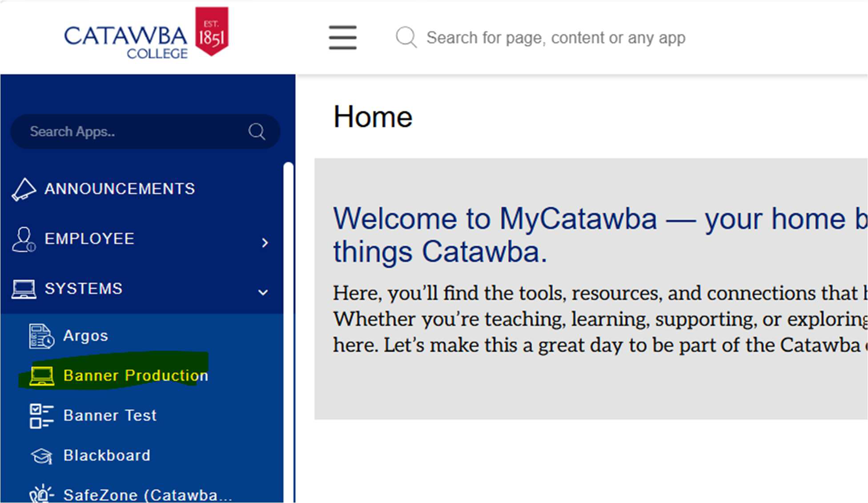Click the Employee person icon

[x=24, y=240]
